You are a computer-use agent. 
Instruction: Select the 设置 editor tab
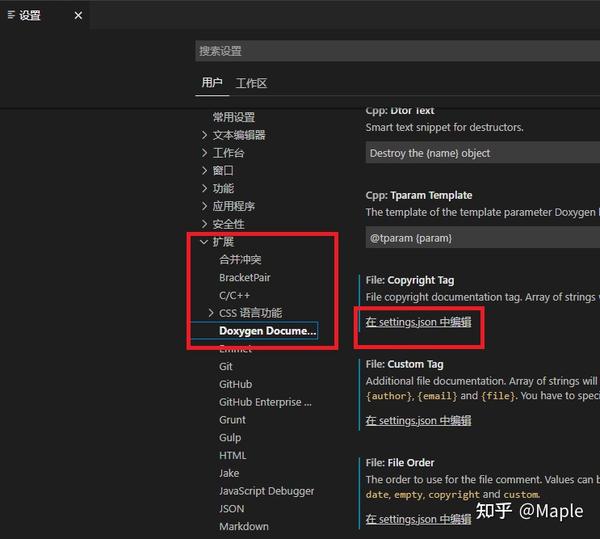tap(45, 15)
